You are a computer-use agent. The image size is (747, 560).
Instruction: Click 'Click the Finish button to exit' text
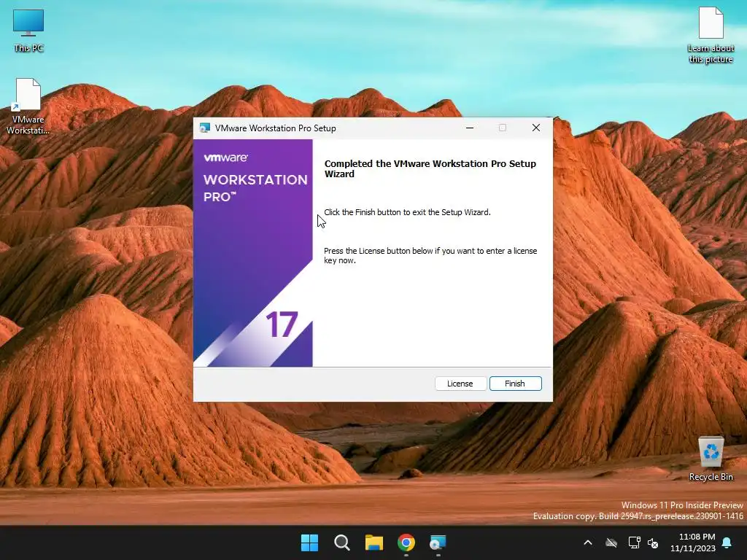407,212
